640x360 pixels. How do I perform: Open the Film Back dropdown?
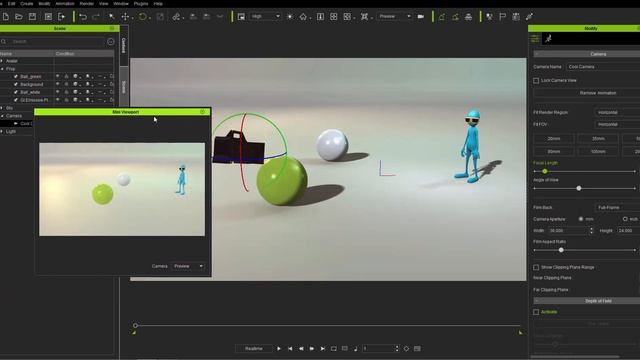[617, 207]
